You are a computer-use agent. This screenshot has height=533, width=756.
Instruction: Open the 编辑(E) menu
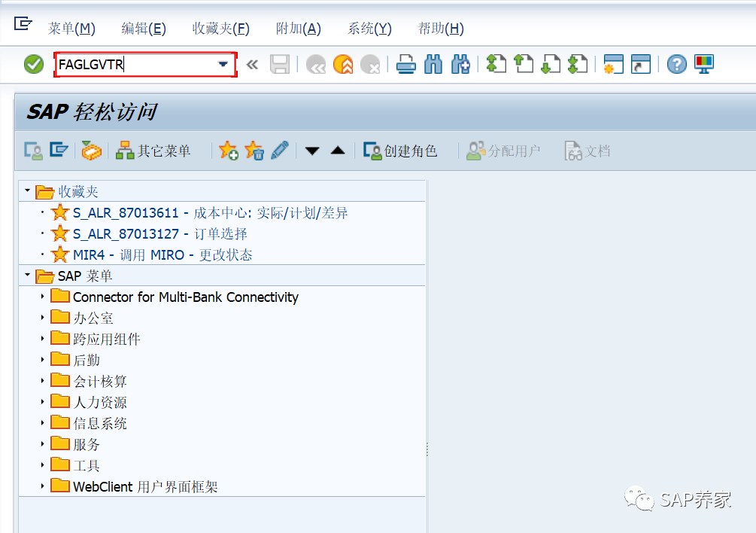pyautogui.click(x=144, y=29)
